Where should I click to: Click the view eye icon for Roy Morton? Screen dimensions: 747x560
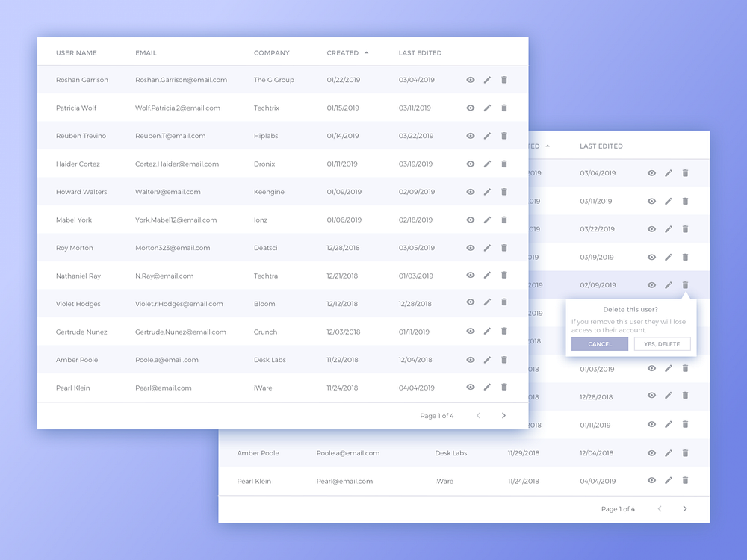(x=471, y=247)
